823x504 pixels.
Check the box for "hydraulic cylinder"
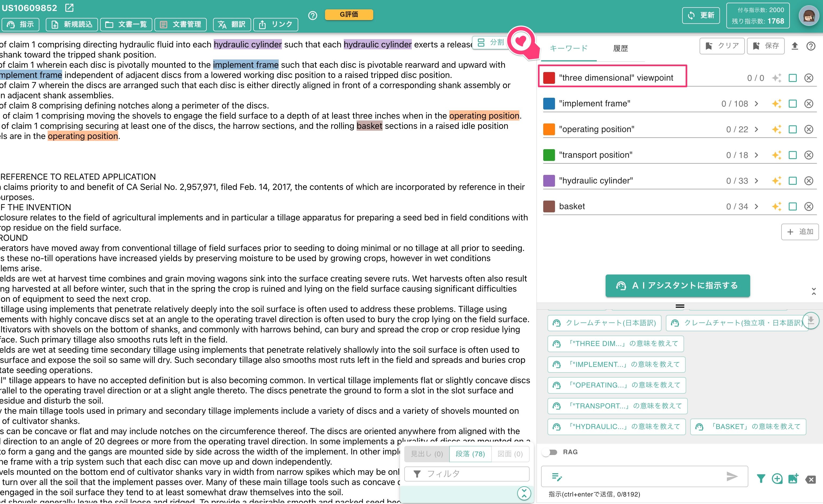tap(792, 181)
